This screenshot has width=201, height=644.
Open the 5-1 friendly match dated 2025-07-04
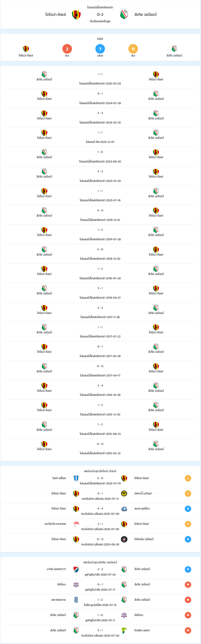pyautogui.click(x=100, y=633)
